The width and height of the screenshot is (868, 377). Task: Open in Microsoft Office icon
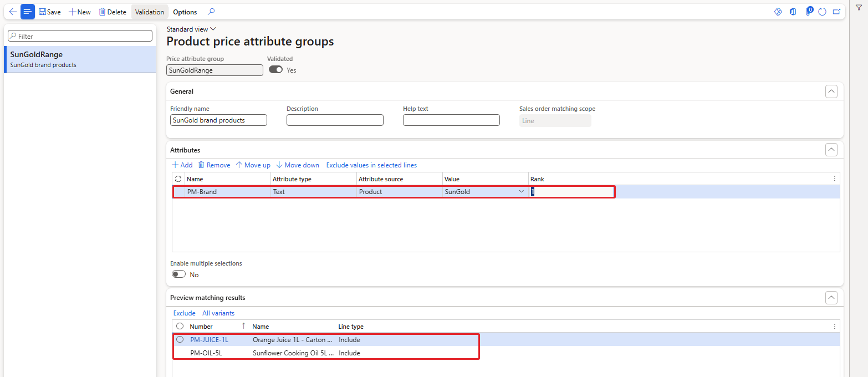793,12
